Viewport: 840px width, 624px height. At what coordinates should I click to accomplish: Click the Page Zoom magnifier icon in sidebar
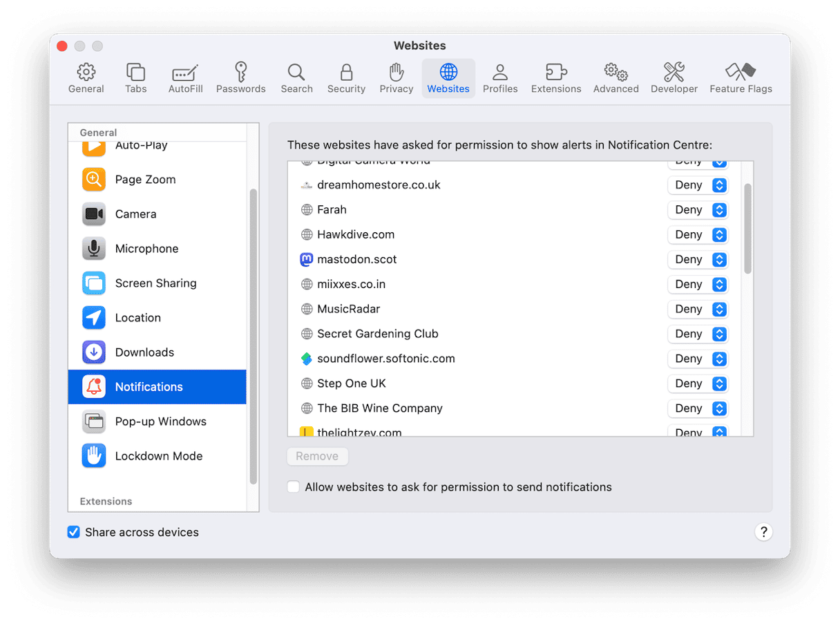tap(94, 180)
